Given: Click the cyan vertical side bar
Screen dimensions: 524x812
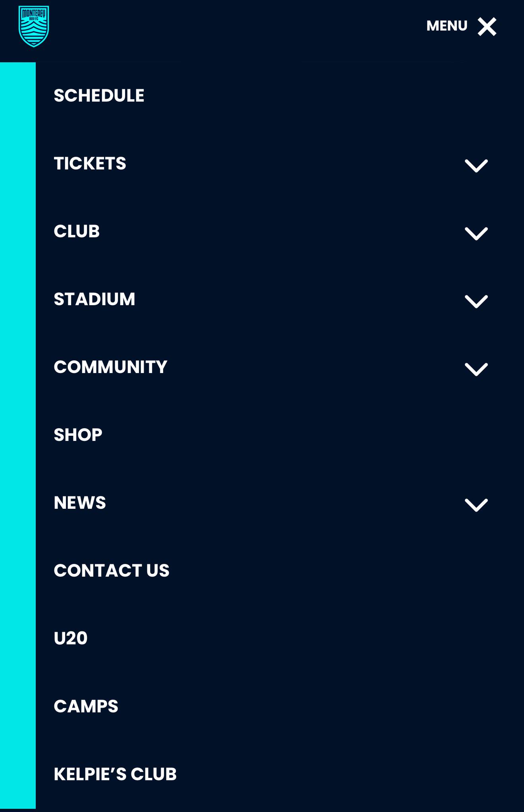Looking at the screenshot, I should (18, 435).
